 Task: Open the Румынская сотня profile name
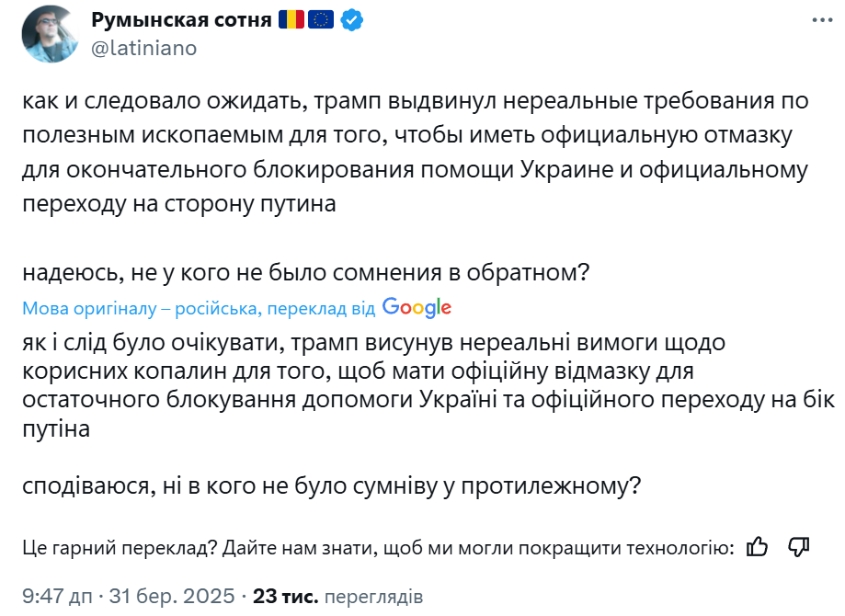[181, 20]
